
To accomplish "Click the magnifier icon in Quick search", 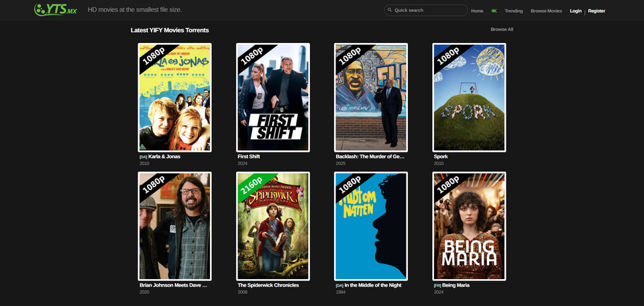I will [390, 10].
